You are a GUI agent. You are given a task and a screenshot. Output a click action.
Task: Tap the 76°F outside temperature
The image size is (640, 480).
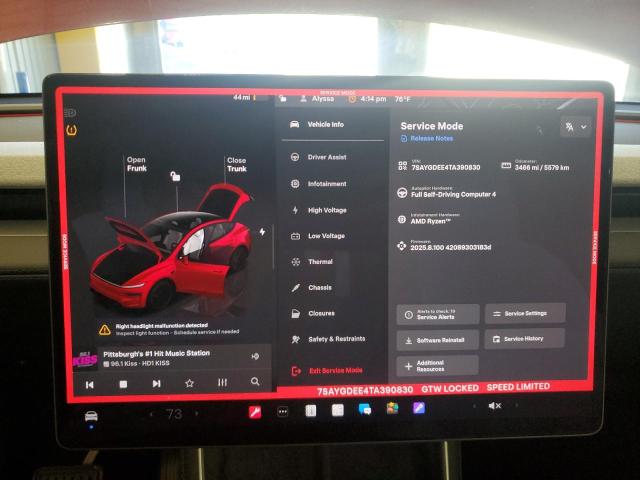point(402,99)
